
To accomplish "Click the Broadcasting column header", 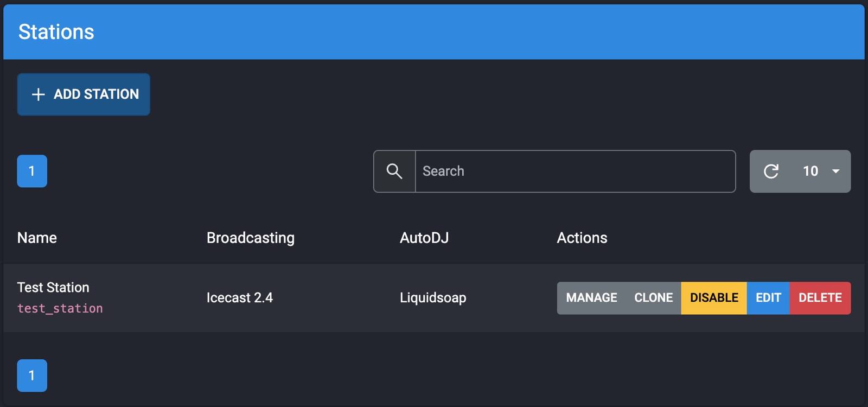I will pyautogui.click(x=250, y=238).
